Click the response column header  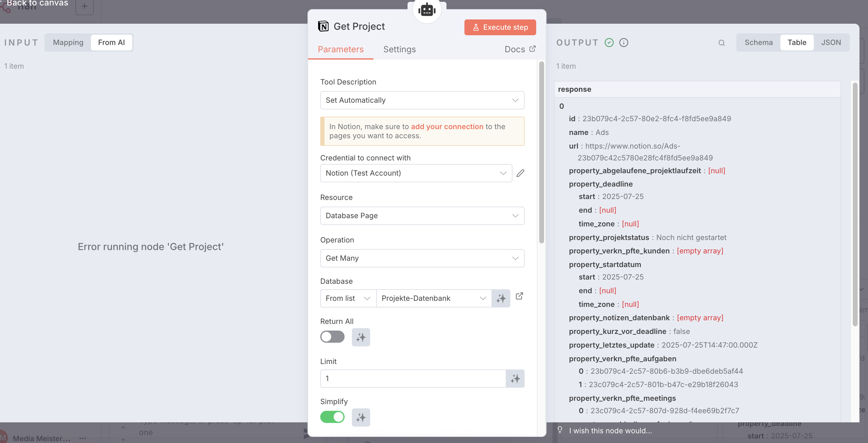[697, 89]
